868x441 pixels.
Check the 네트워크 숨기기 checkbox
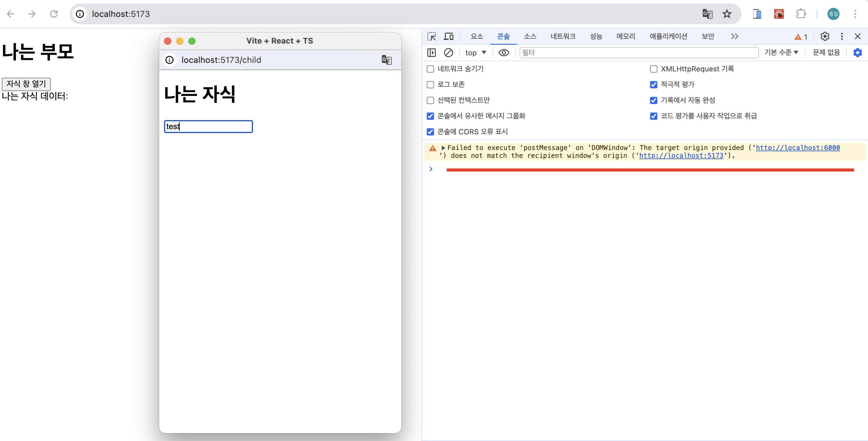point(430,69)
